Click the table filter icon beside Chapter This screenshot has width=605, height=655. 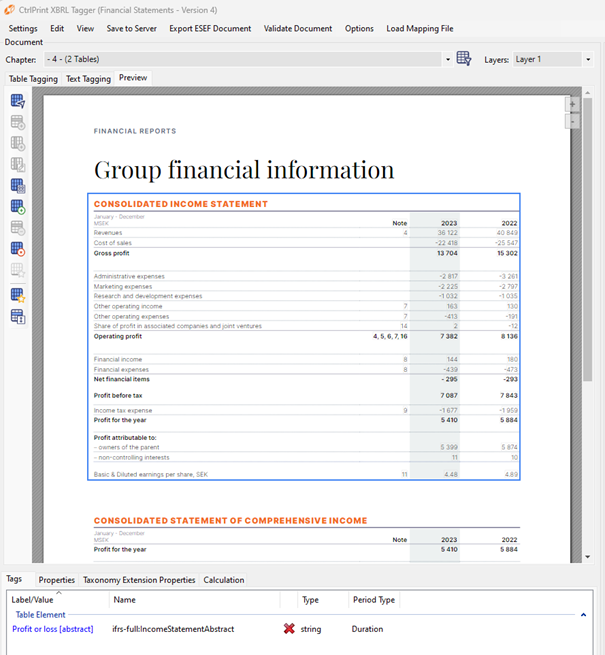click(x=464, y=59)
